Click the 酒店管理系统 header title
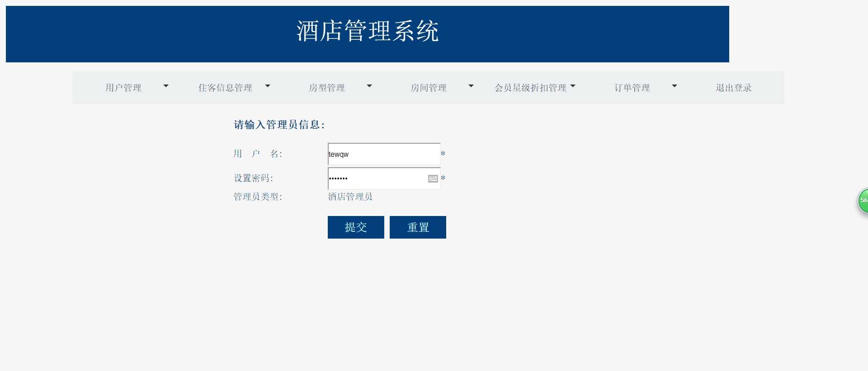 click(x=368, y=31)
